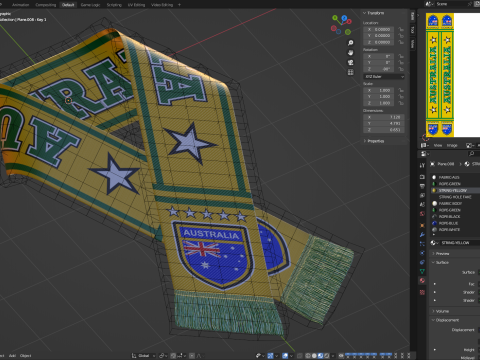Switch to the Scripting workspace tab
The height and width of the screenshot is (360, 480).
pyautogui.click(x=114, y=5)
